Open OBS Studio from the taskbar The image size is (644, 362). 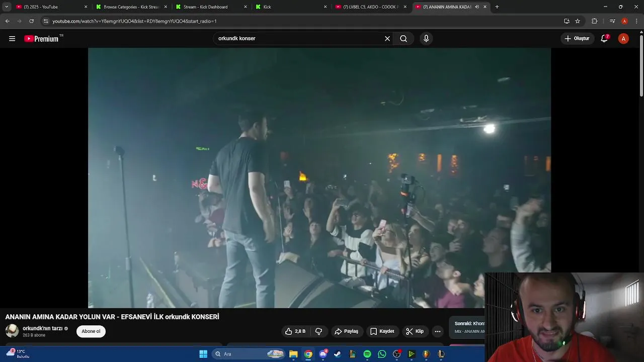click(396, 354)
